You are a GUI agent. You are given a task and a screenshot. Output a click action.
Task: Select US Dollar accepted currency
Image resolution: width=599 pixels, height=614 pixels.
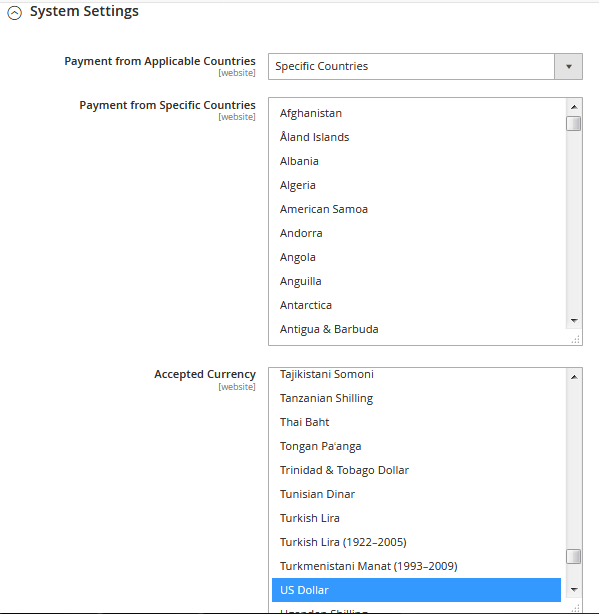click(x=417, y=590)
